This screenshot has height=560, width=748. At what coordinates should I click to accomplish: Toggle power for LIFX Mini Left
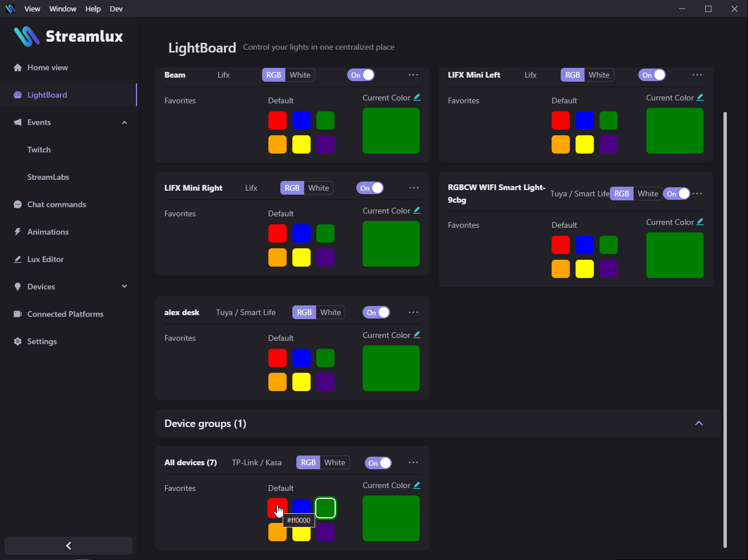(x=652, y=74)
